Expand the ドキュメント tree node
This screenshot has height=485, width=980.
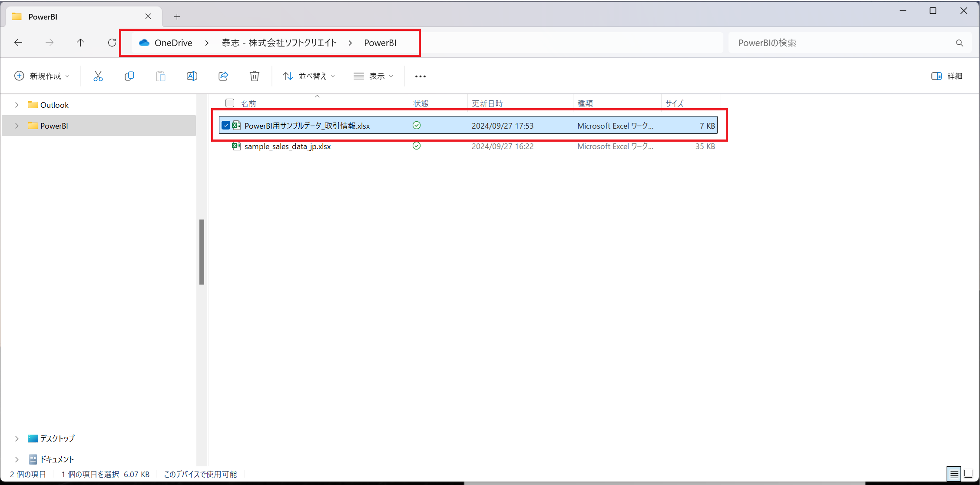tap(17, 459)
